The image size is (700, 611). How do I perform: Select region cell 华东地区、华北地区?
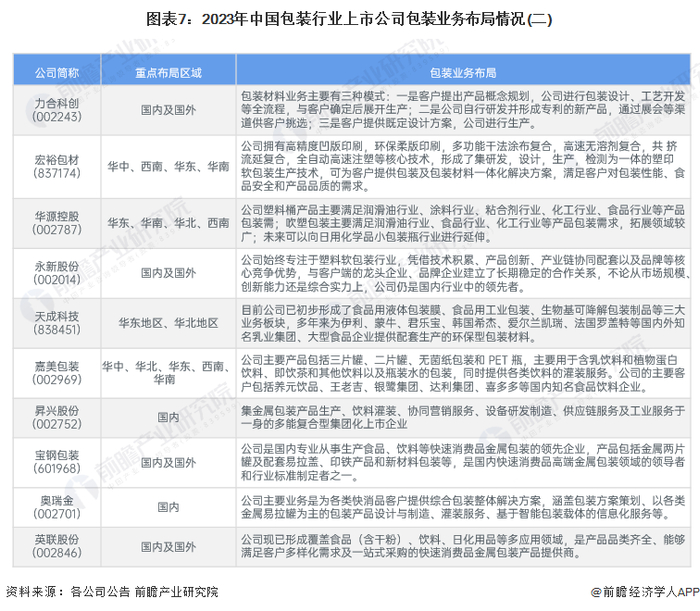pos(168,323)
